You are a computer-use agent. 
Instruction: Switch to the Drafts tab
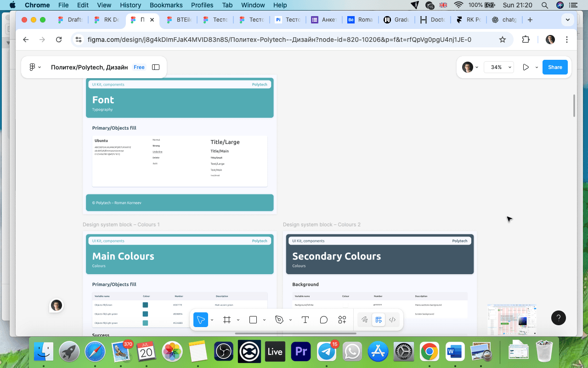[x=70, y=20]
